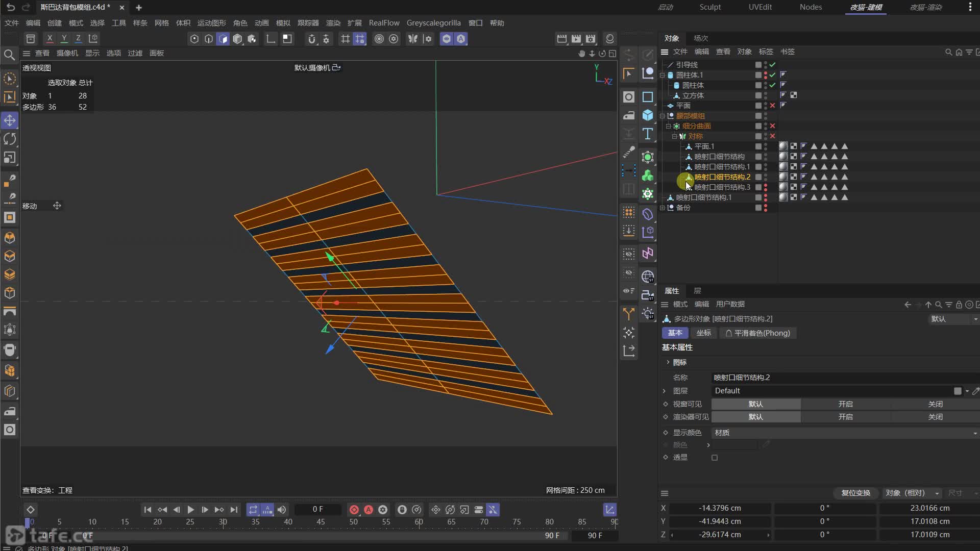Switch to the 场次 tab
Image resolution: width=980 pixels, height=551 pixels.
[701, 38]
